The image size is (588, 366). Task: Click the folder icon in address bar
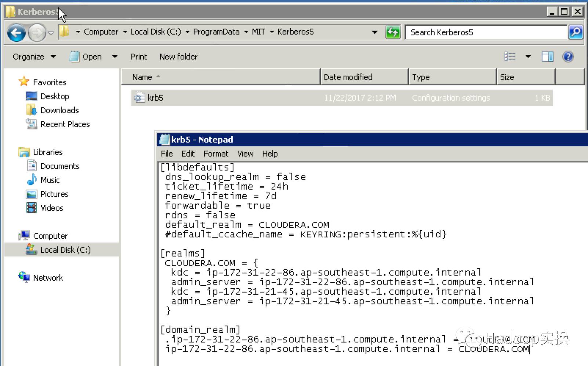point(64,32)
